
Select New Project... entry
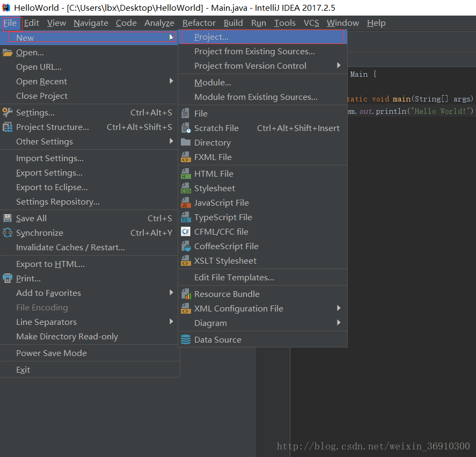coord(263,37)
